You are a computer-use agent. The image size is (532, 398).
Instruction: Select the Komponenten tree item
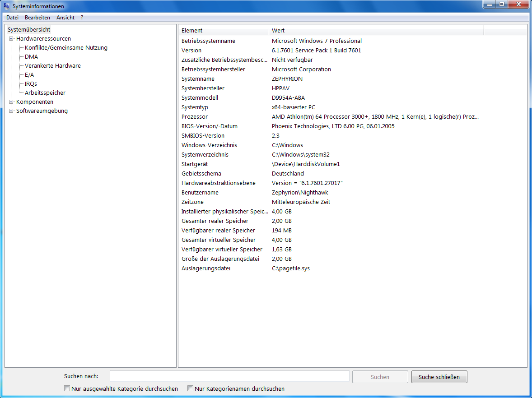35,102
